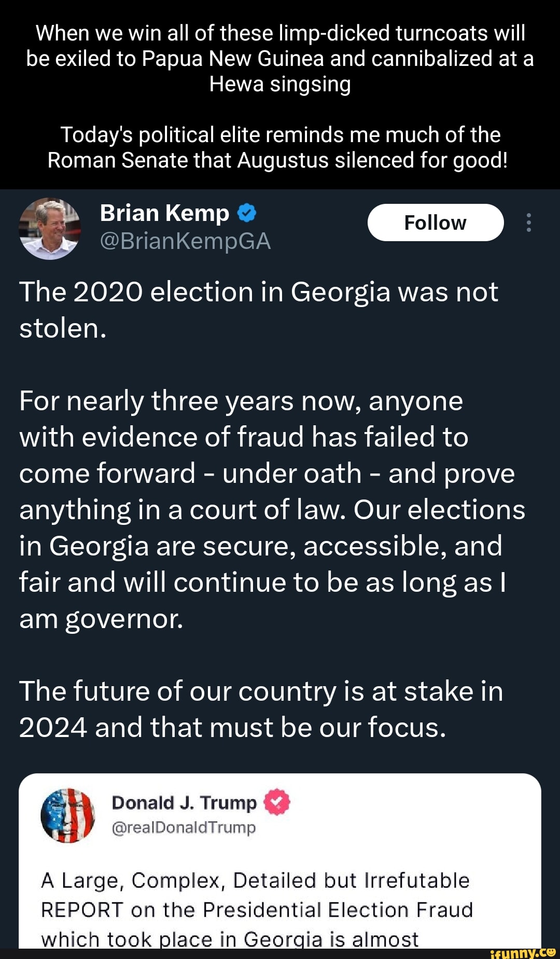Image resolution: width=560 pixels, height=959 pixels.
Task: Open the @BrianKempGA handle link
Action: click(x=185, y=241)
